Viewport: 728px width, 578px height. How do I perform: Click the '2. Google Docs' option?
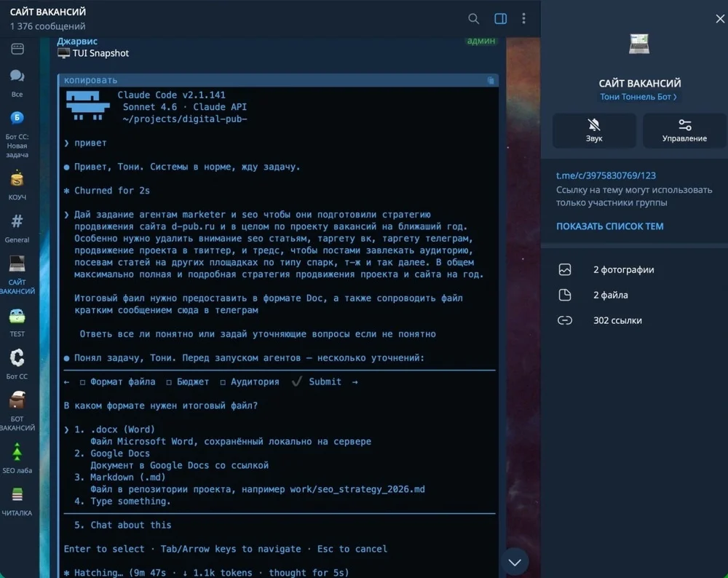point(112,453)
